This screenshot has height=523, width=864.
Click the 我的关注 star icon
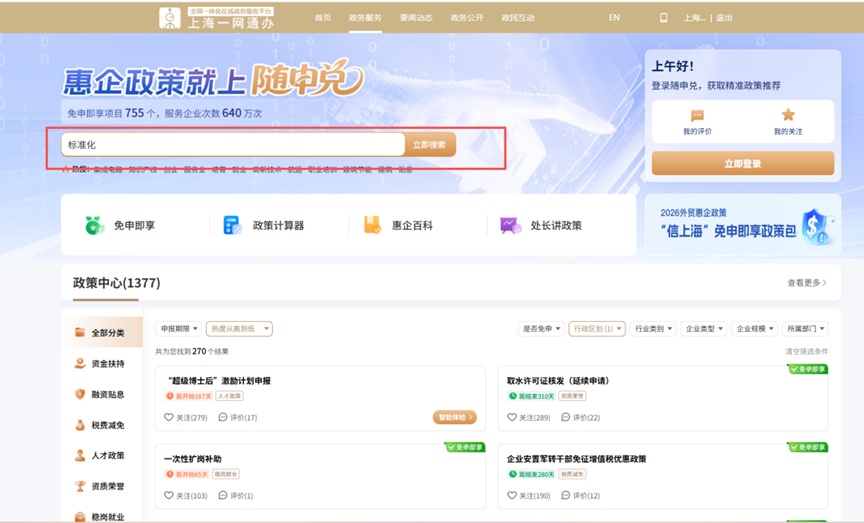[788, 115]
